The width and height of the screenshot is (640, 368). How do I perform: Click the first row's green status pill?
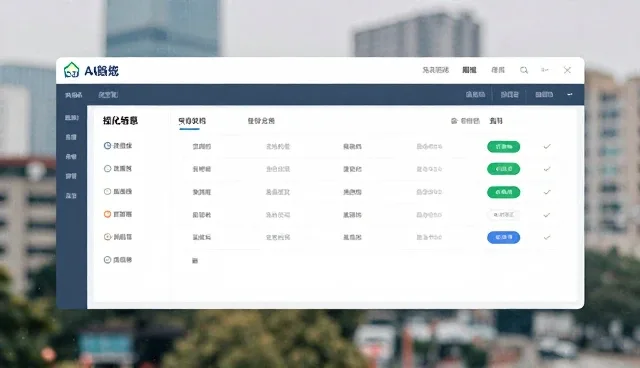pyautogui.click(x=504, y=146)
